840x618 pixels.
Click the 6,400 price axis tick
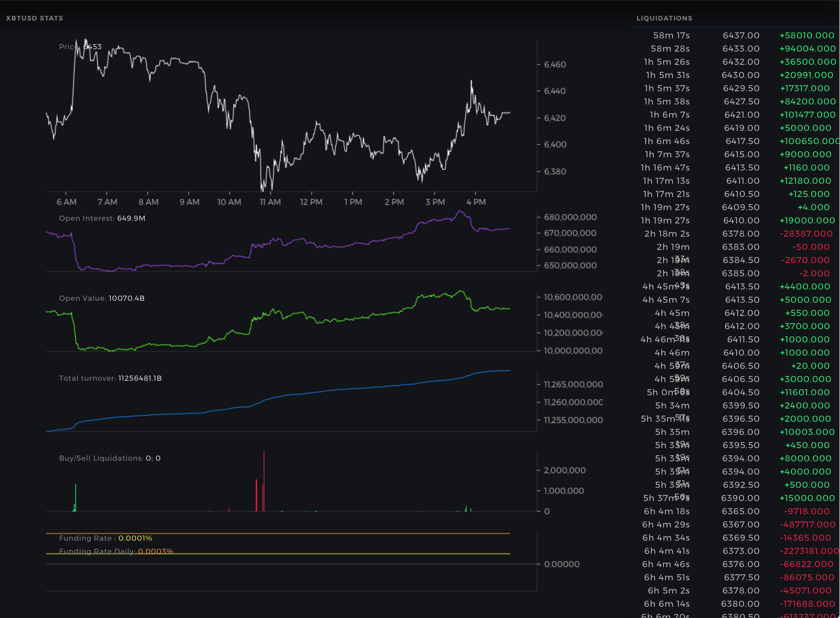pyautogui.click(x=555, y=144)
